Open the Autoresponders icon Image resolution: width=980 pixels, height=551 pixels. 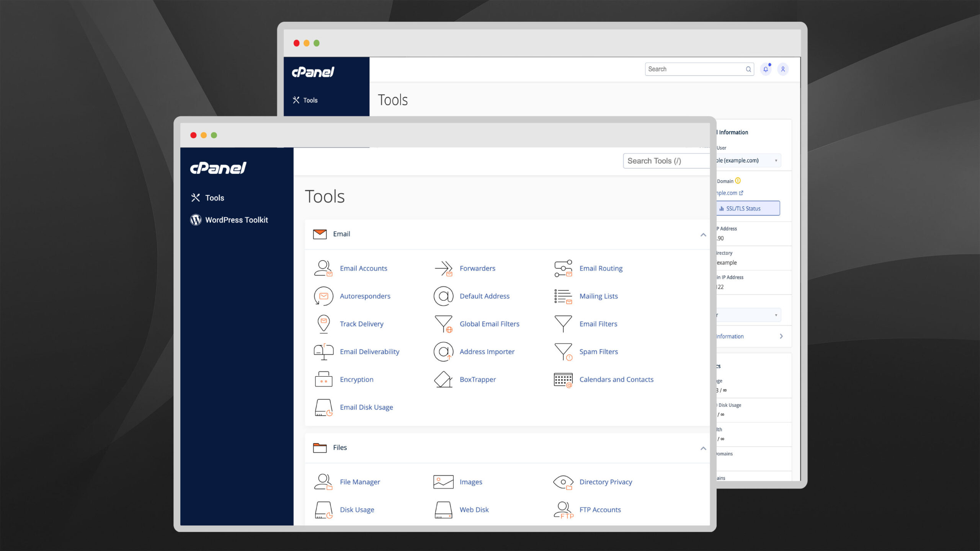pyautogui.click(x=323, y=296)
